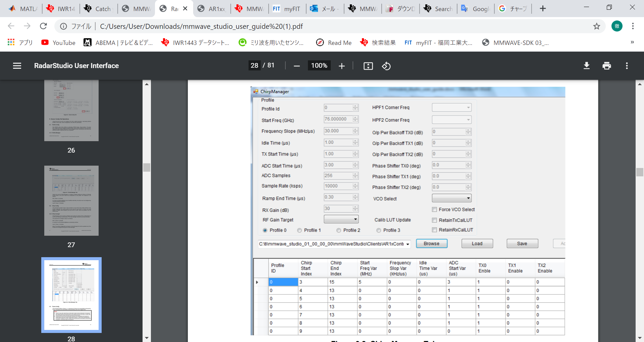The image size is (644, 342).
Task: Bookmark this page with star icon
Action: click(x=596, y=26)
